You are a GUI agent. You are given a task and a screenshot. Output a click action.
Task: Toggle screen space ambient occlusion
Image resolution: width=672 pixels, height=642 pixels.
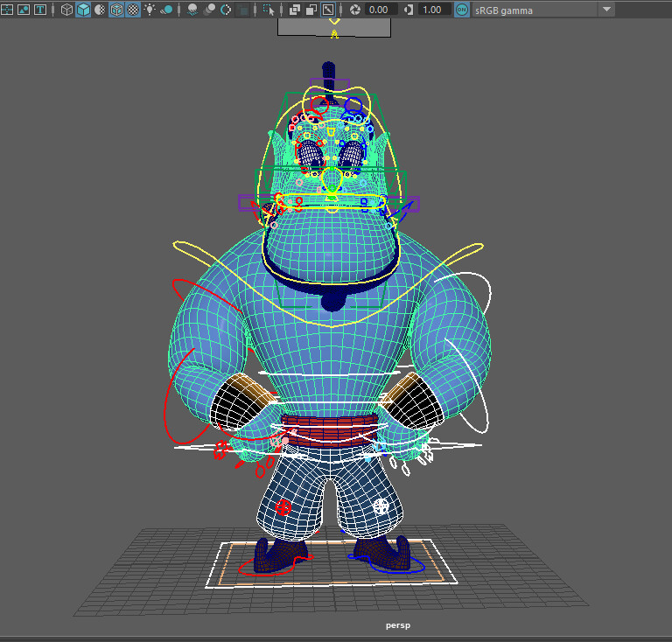[x=192, y=10]
